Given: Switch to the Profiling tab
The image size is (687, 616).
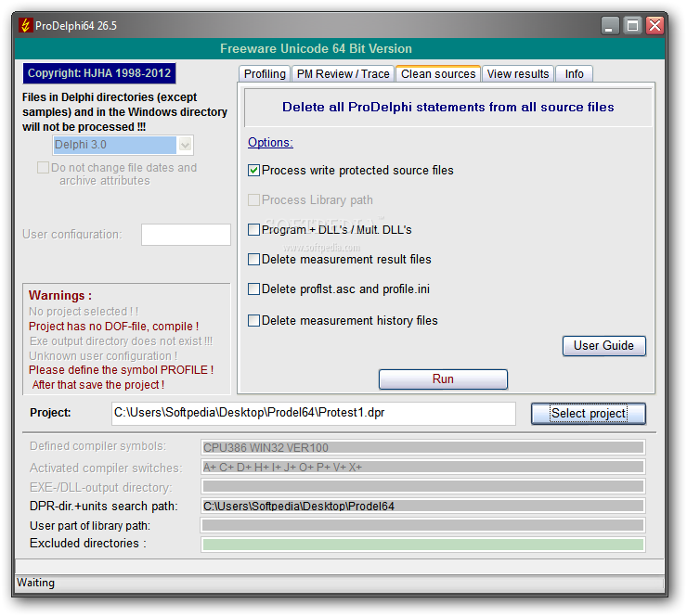Looking at the screenshot, I should 265,73.
